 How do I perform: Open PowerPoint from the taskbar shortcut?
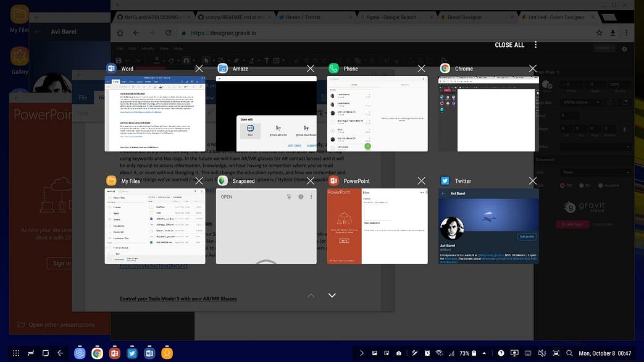tap(114, 353)
